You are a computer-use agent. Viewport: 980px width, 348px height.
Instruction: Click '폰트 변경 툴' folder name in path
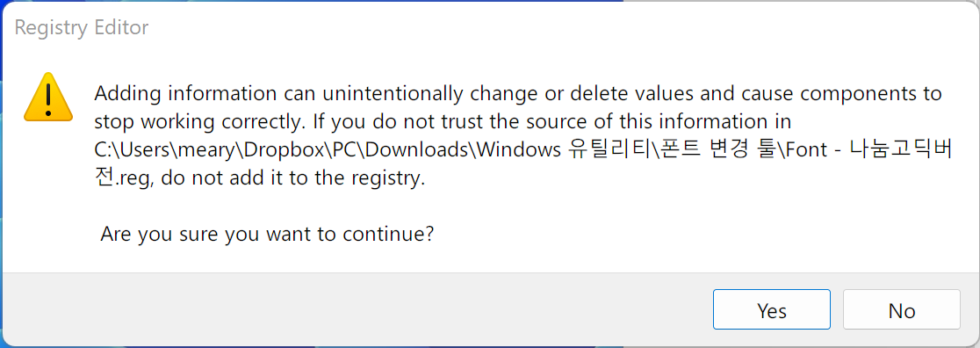click(709, 151)
